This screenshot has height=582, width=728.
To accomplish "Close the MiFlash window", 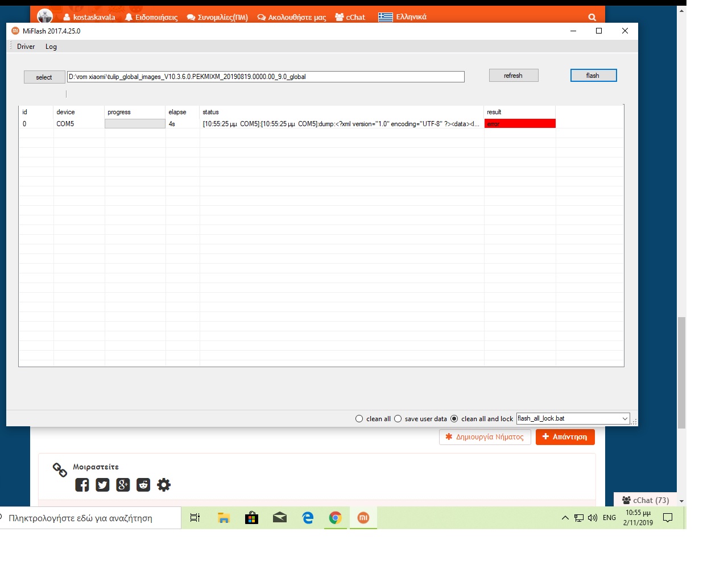I will [x=625, y=31].
